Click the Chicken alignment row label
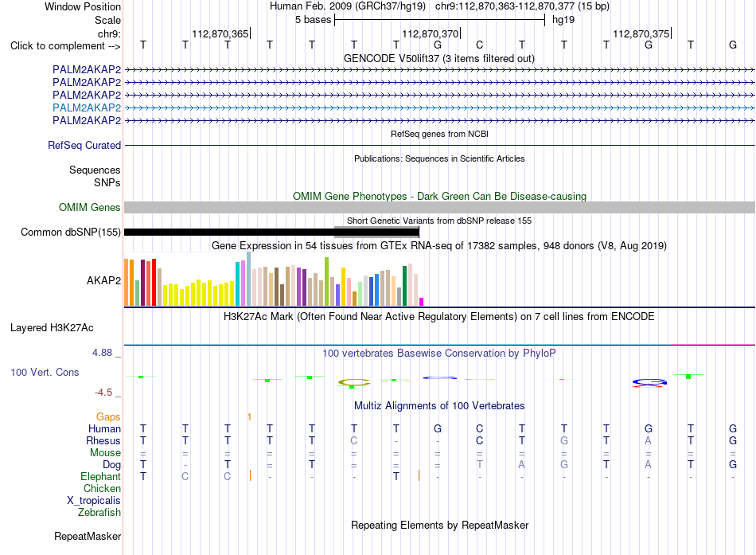The width and height of the screenshot is (756, 555). click(102, 488)
